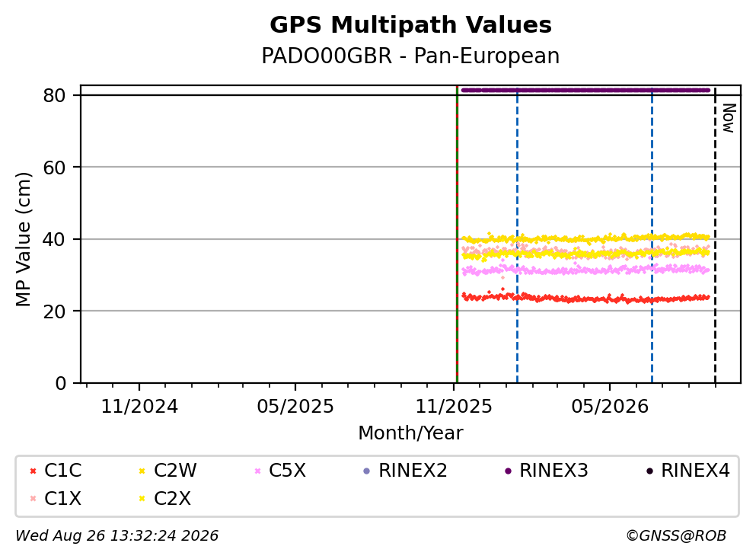Viewport: 756px width, 559px height.
Task: Click the 05/2026 x-axis tick label
Action: click(x=610, y=407)
